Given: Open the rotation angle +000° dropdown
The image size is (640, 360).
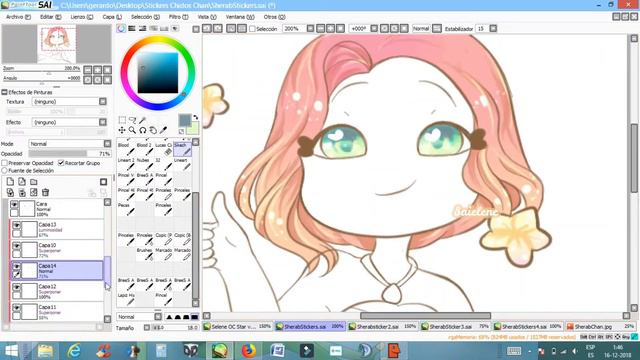Looking at the screenshot, I should (374, 29).
